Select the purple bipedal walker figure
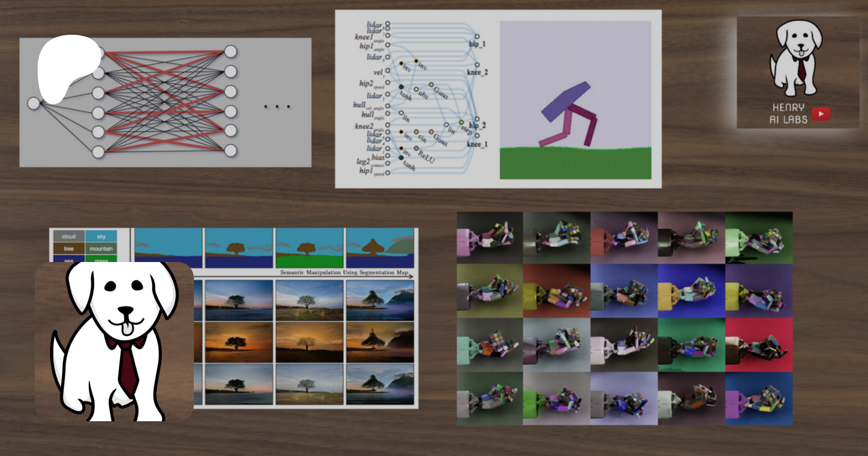The width and height of the screenshot is (868, 456). pyautogui.click(x=569, y=115)
